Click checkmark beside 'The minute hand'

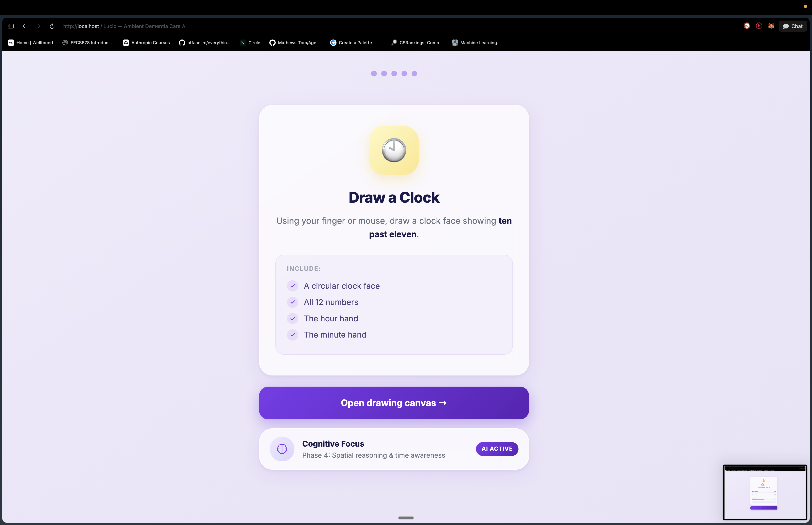click(x=292, y=335)
